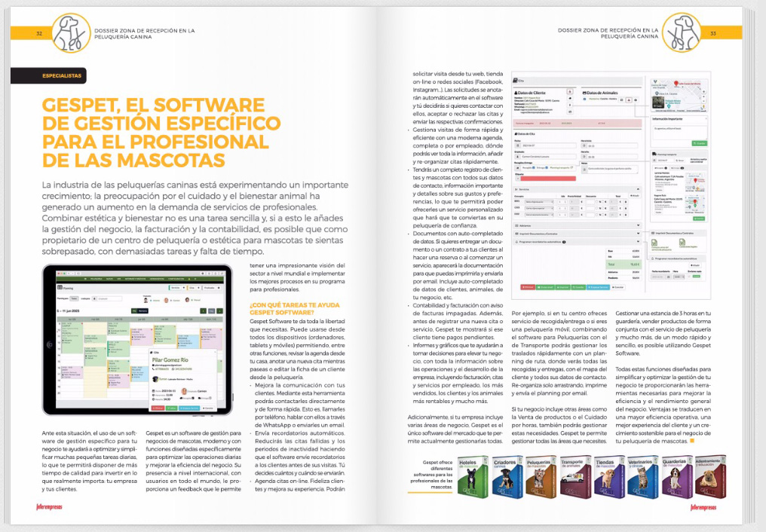Toggle the animal checkbox under Datos de Animales
The width and height of the screenshot is (766, 532).
(585, 99)
